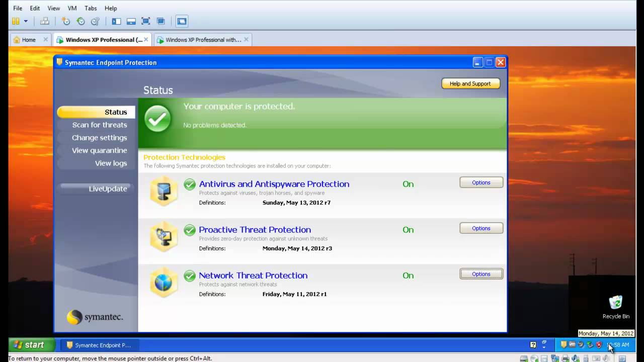Open the power options dropdown arrow beside pause
Viewport: 644px width, 362px height.
click(26, 21)
